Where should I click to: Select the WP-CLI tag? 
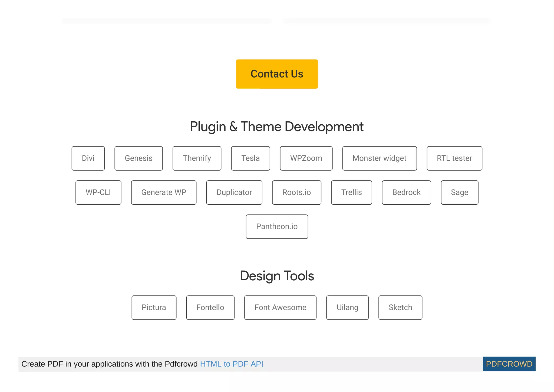point(98,192)
